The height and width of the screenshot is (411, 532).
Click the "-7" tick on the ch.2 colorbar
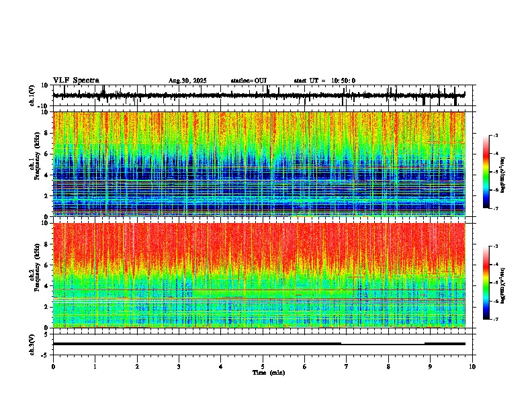pos(496,320)
